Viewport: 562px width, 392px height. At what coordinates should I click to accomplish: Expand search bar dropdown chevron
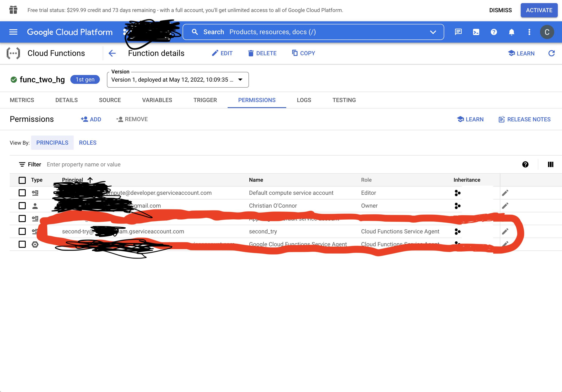(433, 32)
